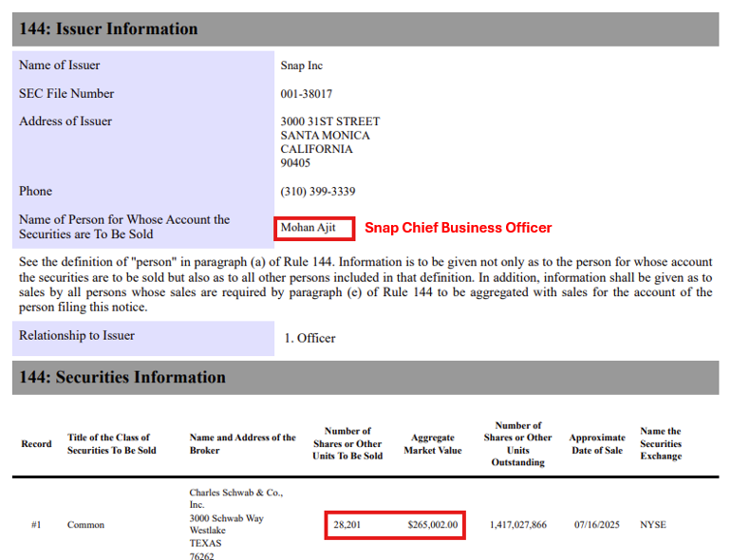Click the 'Record' column header
The width and height of the screenshot is (731, 560).
(36, 444)
